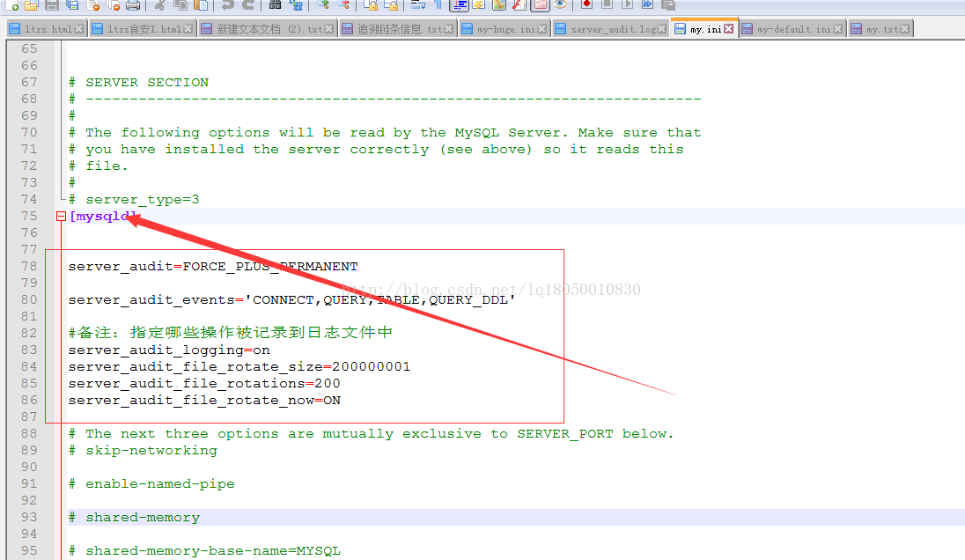Viewport: 965px width, 560px height.
Task: Zoom in on the editor text
Action: pos(323,5)
